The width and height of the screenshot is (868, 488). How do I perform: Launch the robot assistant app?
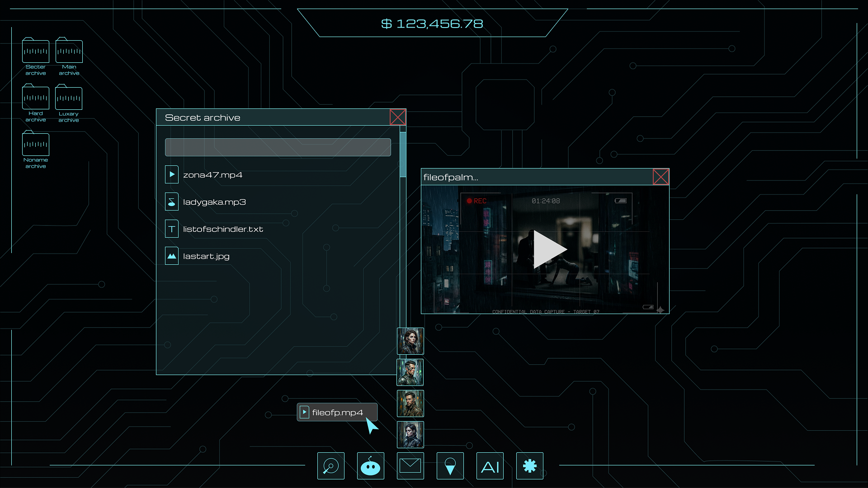[370, 465]
